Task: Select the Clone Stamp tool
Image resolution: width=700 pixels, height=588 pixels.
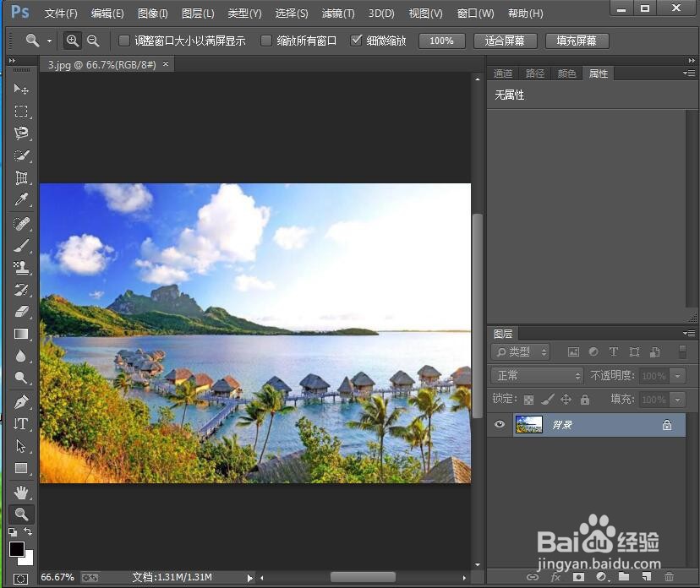Action: [21, 267]
